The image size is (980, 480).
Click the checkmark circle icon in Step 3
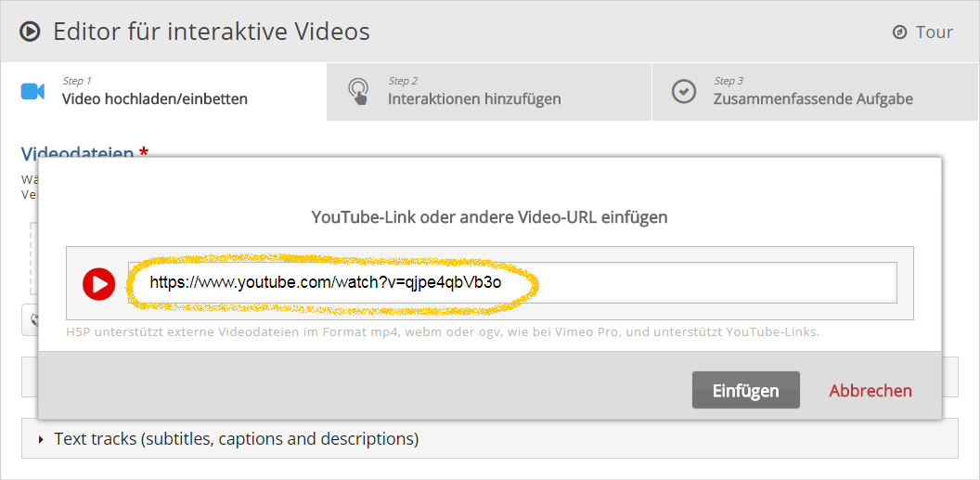click(x=684, y=92)
